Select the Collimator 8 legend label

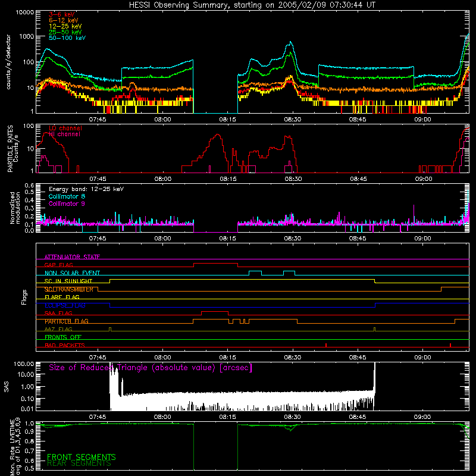tap(67, 196)
